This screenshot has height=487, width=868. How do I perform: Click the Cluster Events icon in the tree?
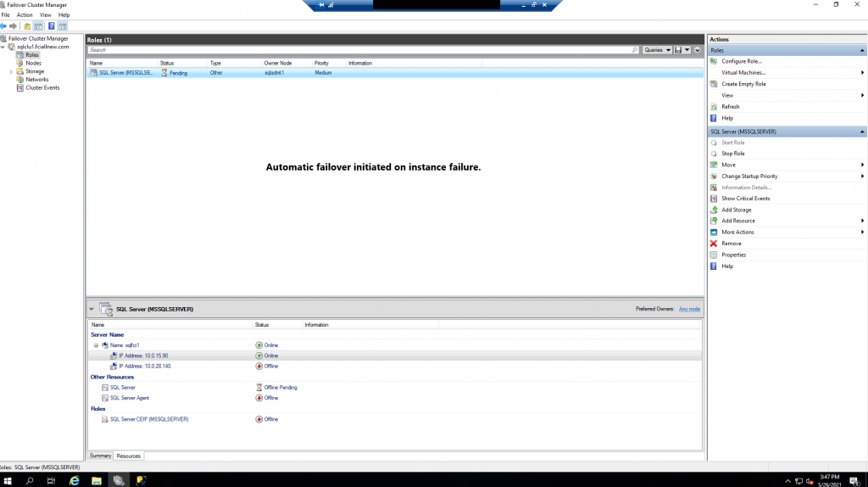click(x=20, y=87)
